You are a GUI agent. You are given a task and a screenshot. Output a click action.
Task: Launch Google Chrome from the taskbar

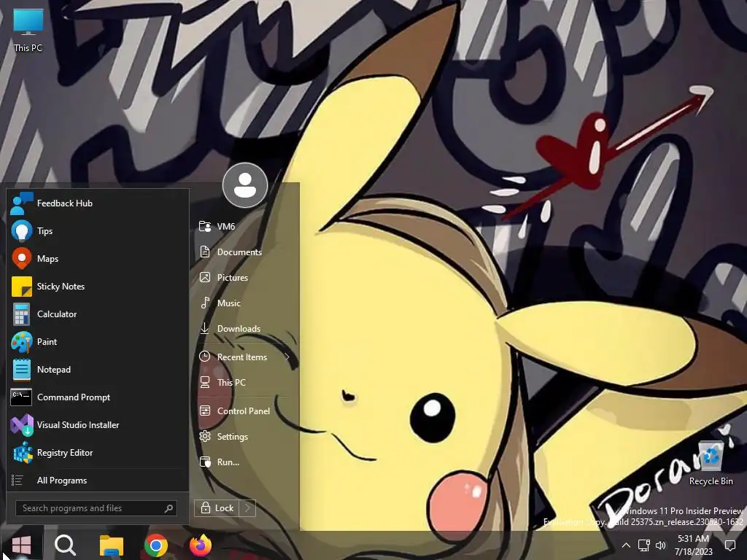tap(156, 545)
